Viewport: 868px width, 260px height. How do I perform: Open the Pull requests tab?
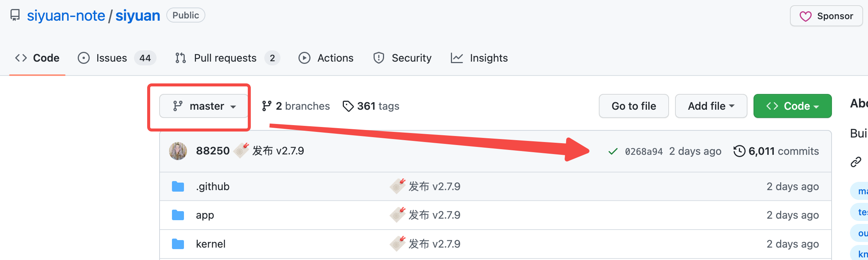click(225, 58)
